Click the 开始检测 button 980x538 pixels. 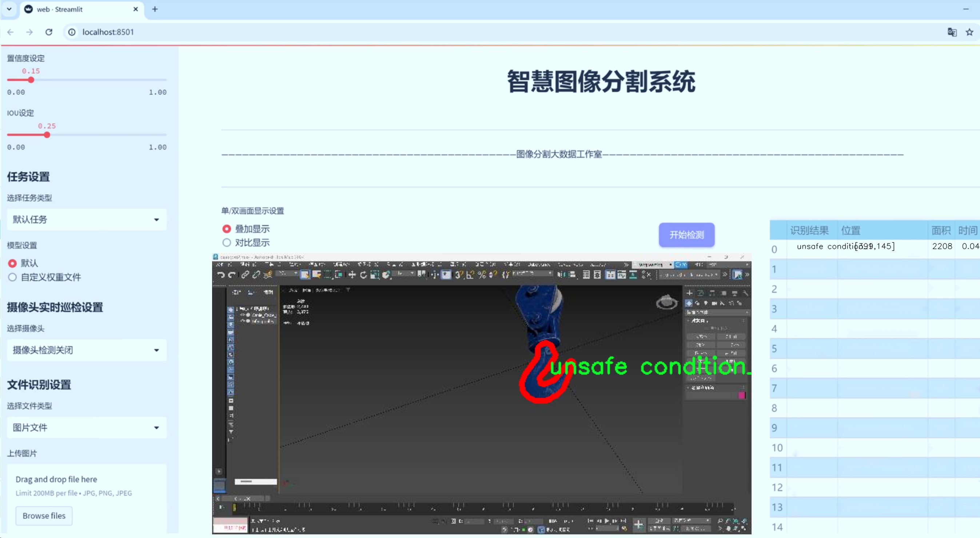pyautogui.click(x=686, y=234)
